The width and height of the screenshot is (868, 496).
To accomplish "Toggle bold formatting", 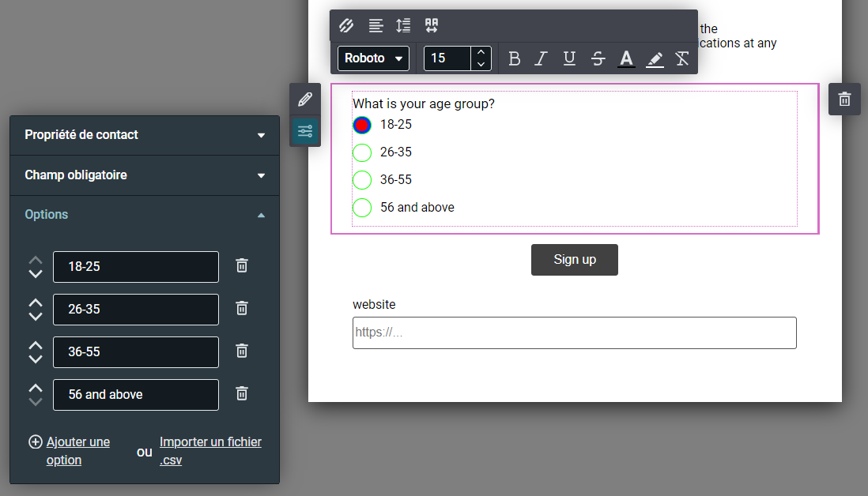I will (515, 58).
